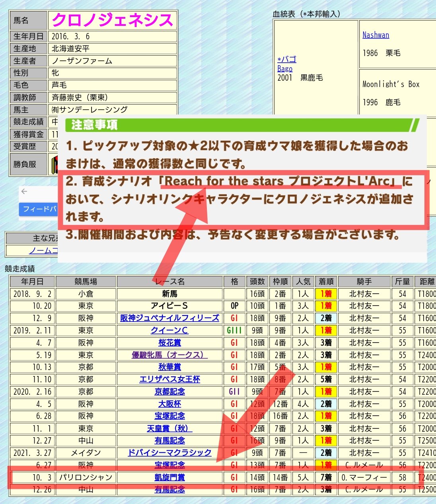Open the 有馬記念 link in 12.26 row

tap(169, 490)
